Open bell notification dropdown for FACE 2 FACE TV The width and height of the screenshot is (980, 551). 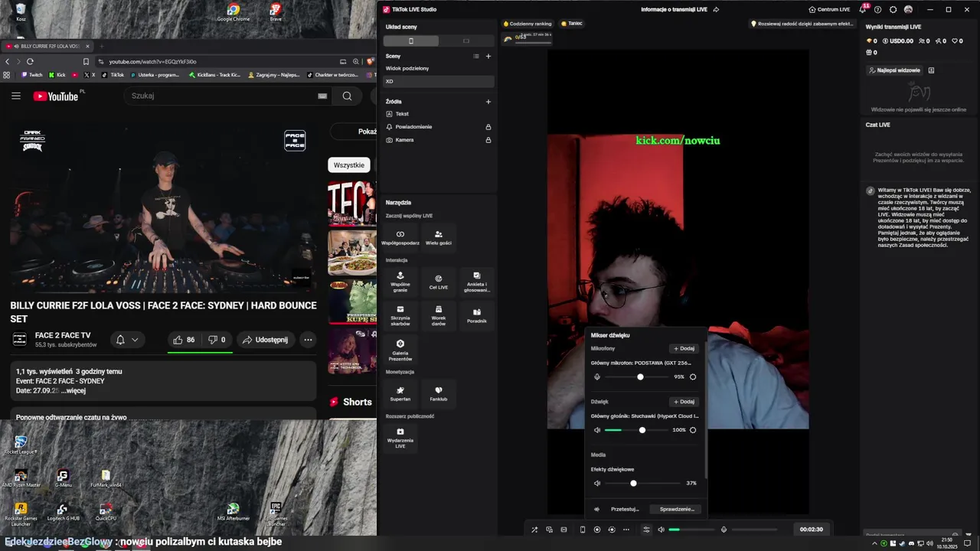(x=127, y=340)
